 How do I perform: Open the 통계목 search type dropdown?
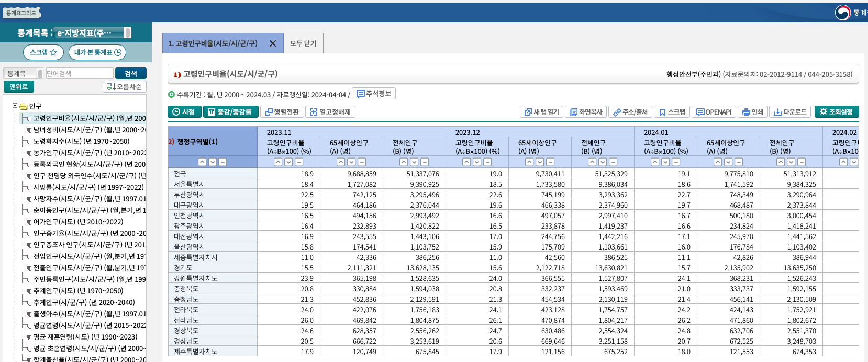click(23, 74)
